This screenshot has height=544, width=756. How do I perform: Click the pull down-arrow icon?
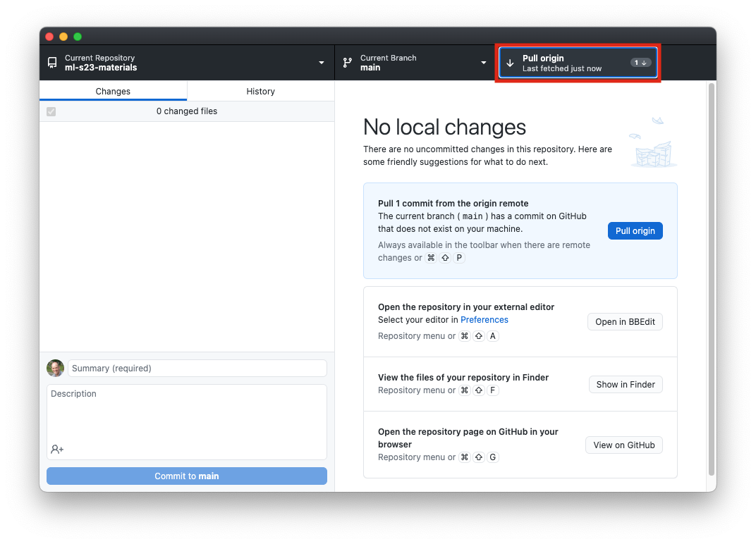pos(510,63)
